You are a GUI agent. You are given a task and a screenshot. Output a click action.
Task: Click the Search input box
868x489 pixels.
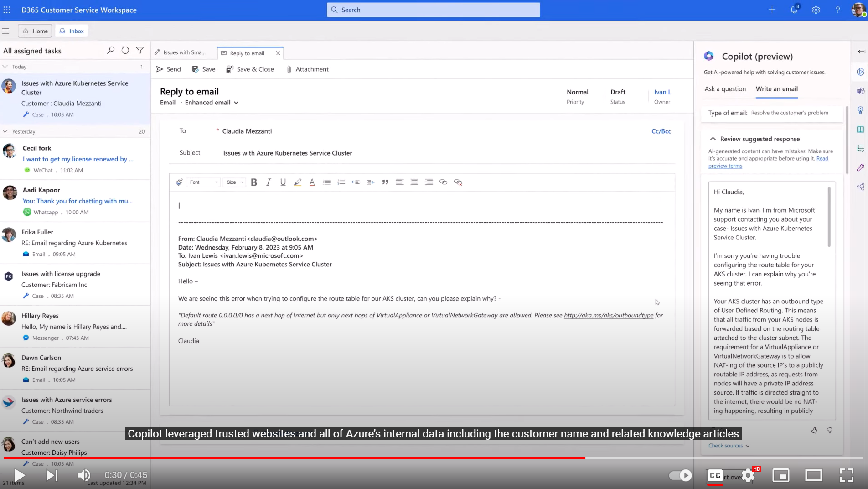tap(433, 10)
